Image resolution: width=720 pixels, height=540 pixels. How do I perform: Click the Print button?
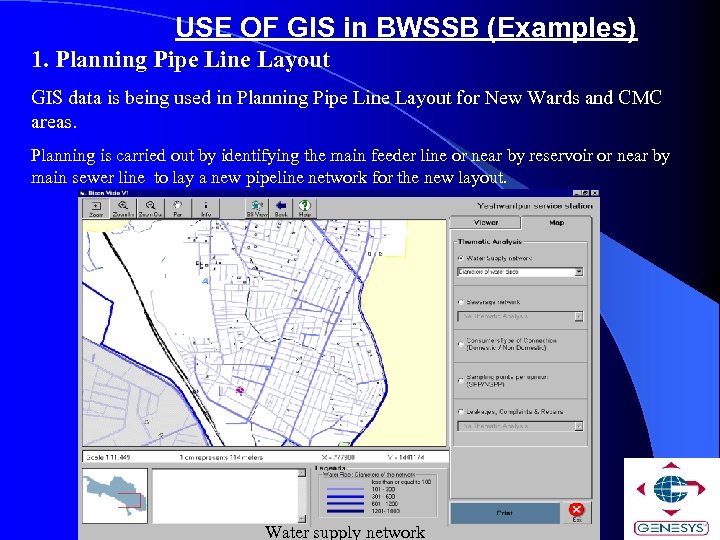click(x=505, y=513)
